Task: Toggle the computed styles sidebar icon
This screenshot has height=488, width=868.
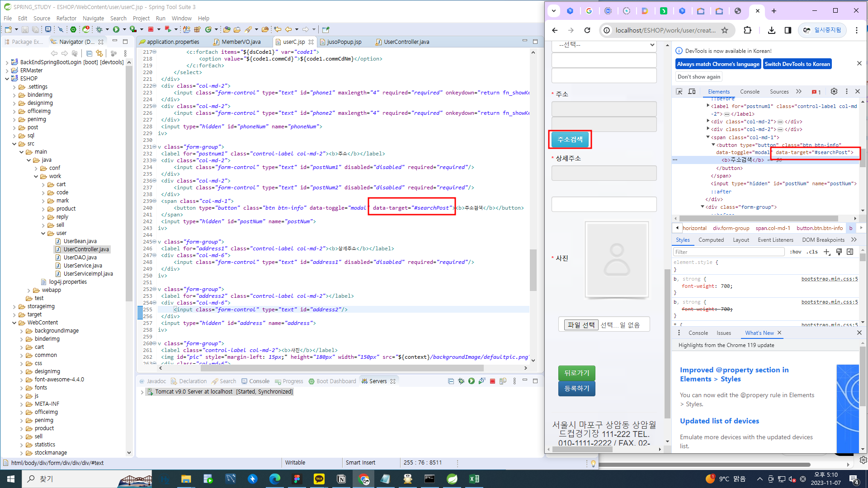Action: [850, 252]
